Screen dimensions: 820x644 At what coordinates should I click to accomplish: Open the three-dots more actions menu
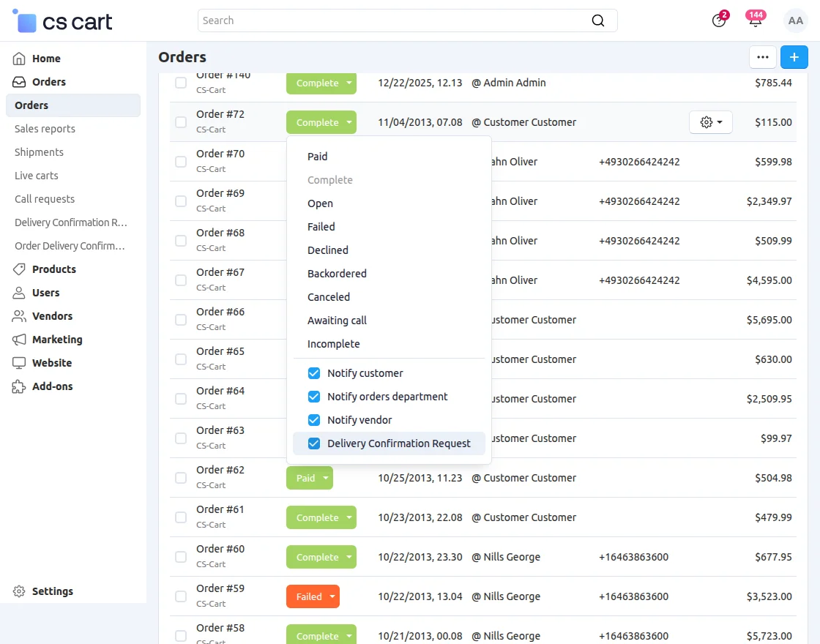coord(762,57)
